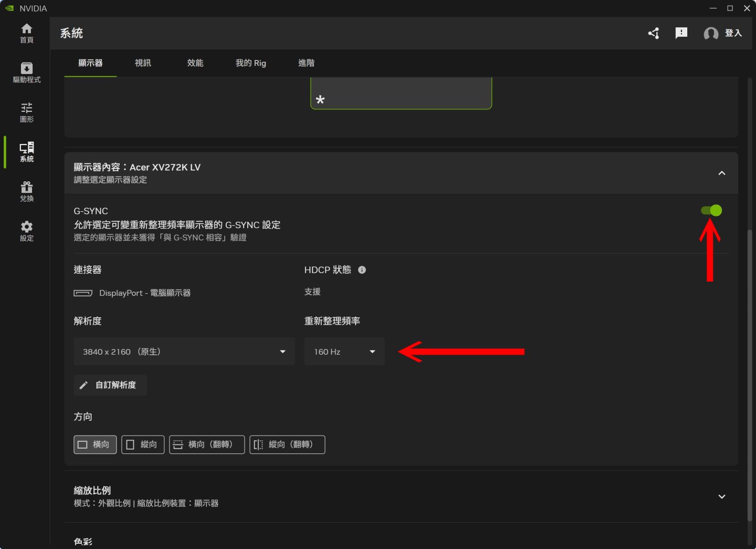The image size is (756, 549).
Task: Click the 登入 login button
Action: [x=733, y=33]
